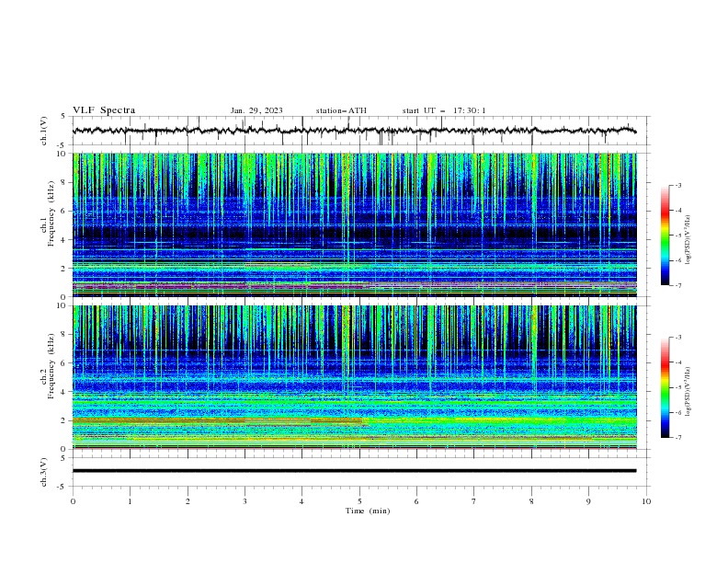Screen dimensions: 728x563
Task: Click the 'ch.1(V)' waveform axis label
Action: 44,131
